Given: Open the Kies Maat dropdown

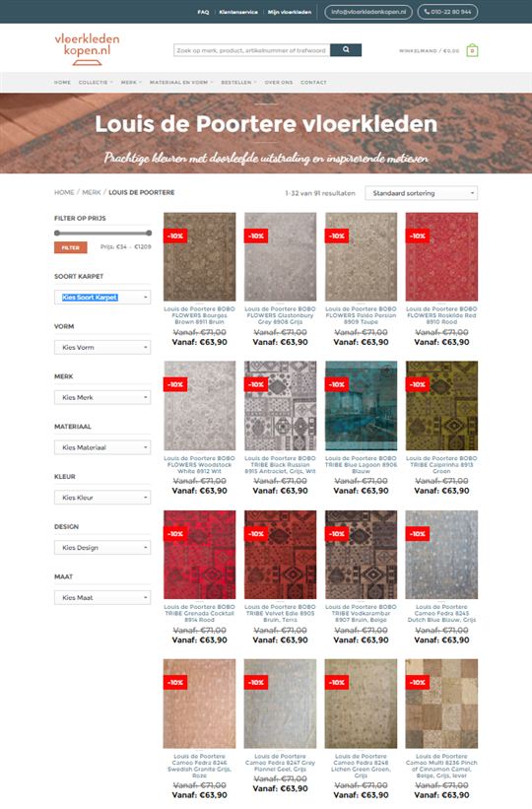Looking at the screenshot, I should (102, 597).
